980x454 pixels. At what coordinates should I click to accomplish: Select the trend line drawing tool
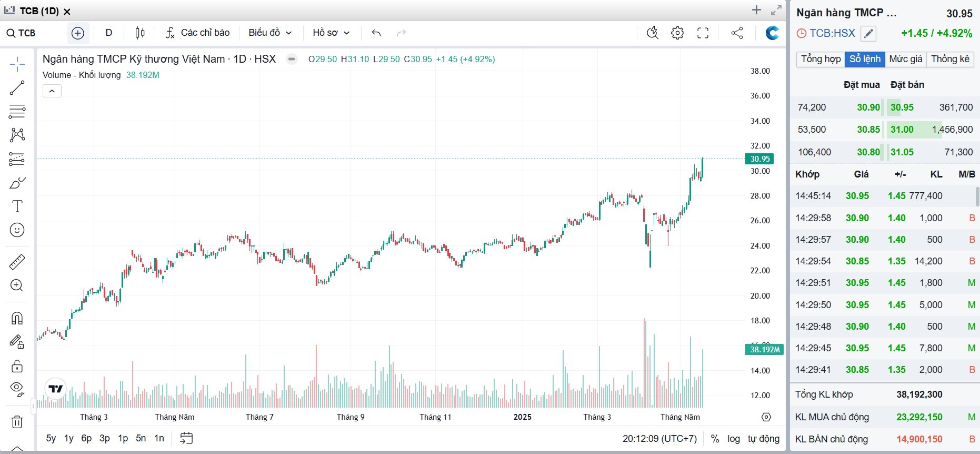(17, 88)
